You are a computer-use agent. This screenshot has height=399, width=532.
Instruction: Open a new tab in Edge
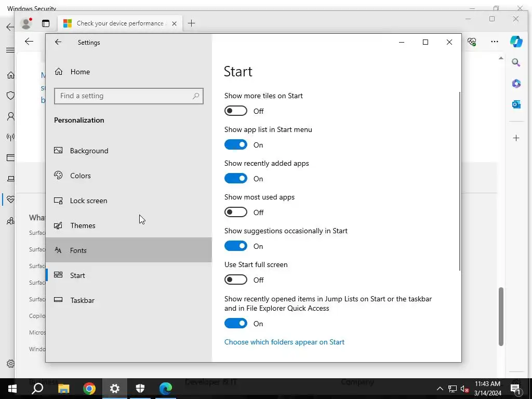point(191,23)
